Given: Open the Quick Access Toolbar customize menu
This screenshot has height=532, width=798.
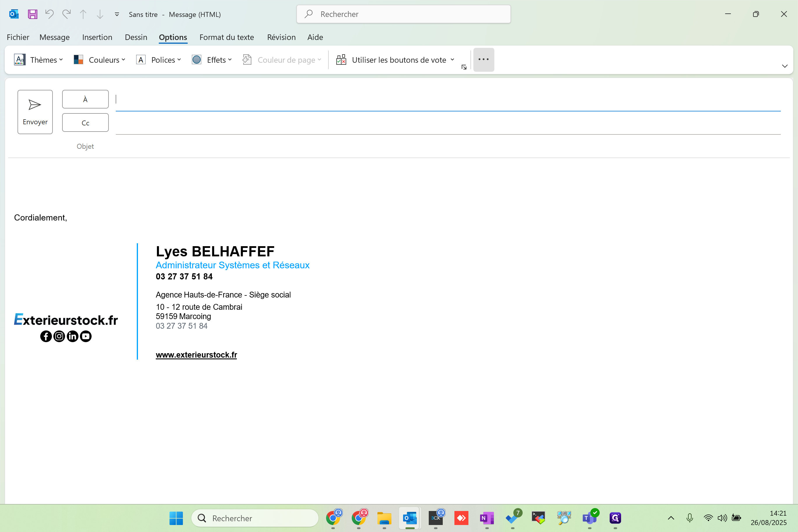Looking at the screenshot, I should [x=117, y=14].
